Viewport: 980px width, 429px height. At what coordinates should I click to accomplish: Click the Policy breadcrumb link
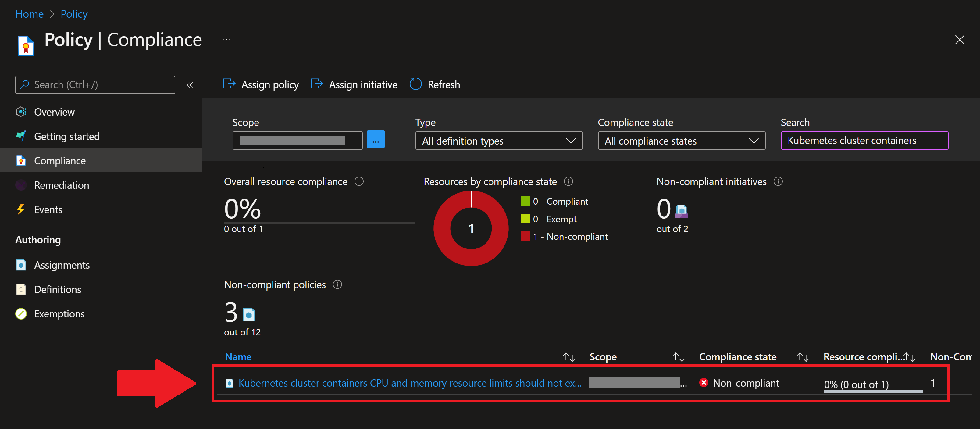click(74, 14)
